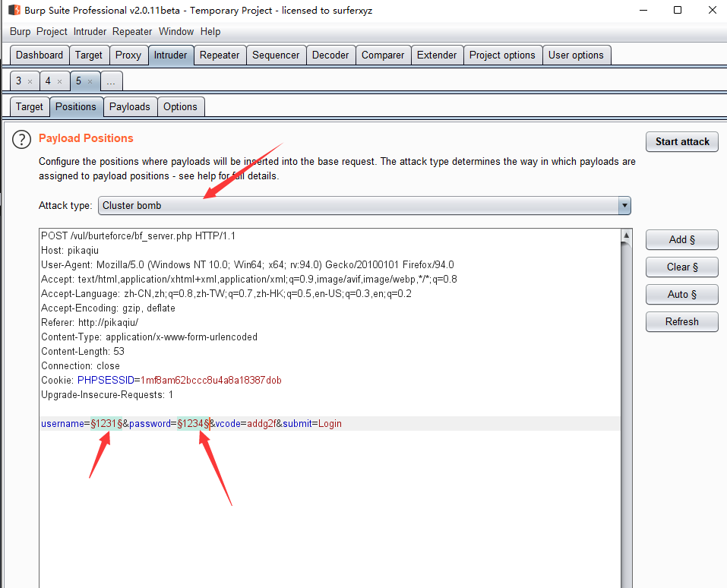This screenshot has width=727, height=588.
Task: Select the Intruder main tab
Action: click(x=171, y=55)
